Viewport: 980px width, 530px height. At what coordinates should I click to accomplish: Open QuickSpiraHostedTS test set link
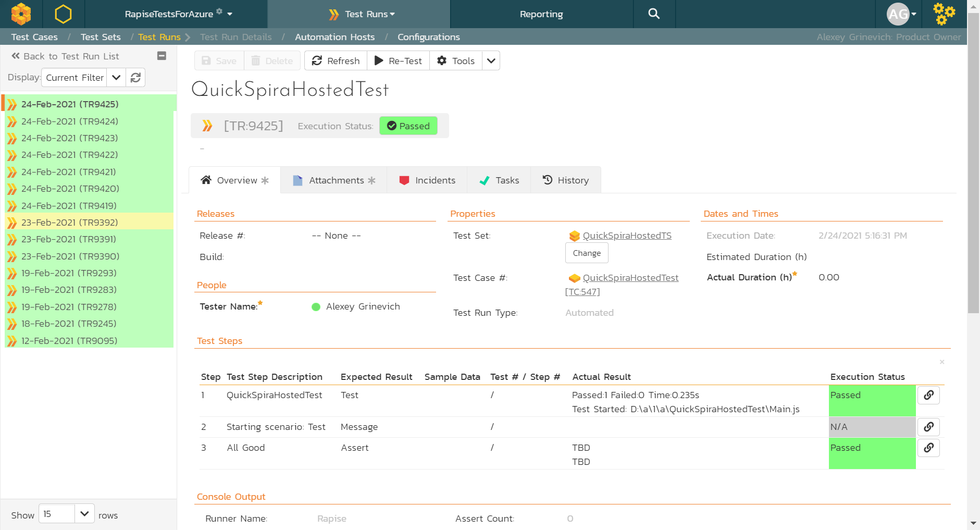click(627, 236)
